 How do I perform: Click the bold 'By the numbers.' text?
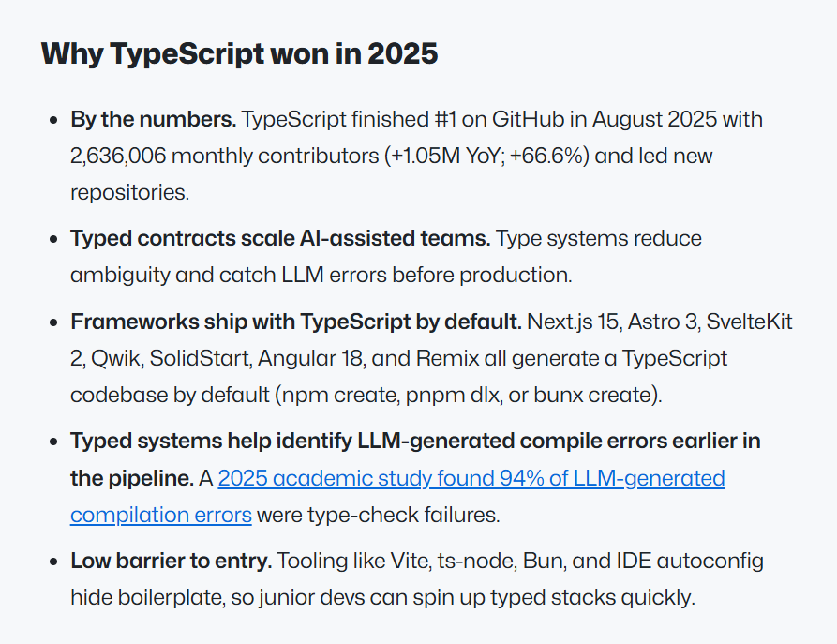(x=153, y=120)
